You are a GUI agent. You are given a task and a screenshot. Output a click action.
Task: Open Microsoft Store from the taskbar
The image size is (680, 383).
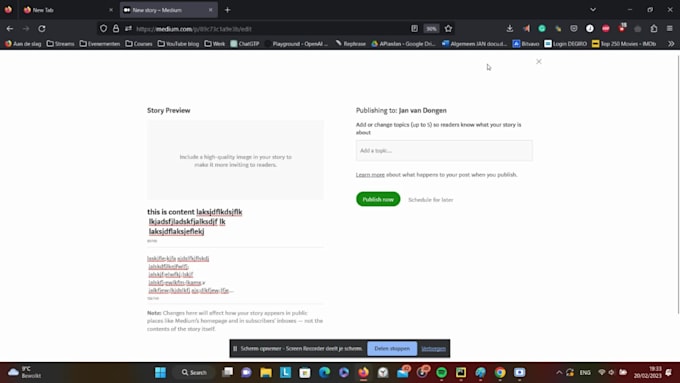305,373
